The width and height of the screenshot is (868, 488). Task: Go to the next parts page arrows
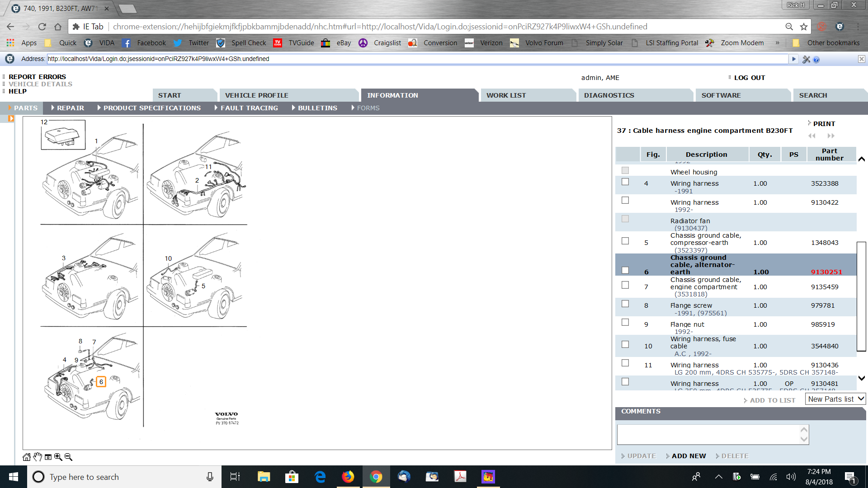coord(831,136)
